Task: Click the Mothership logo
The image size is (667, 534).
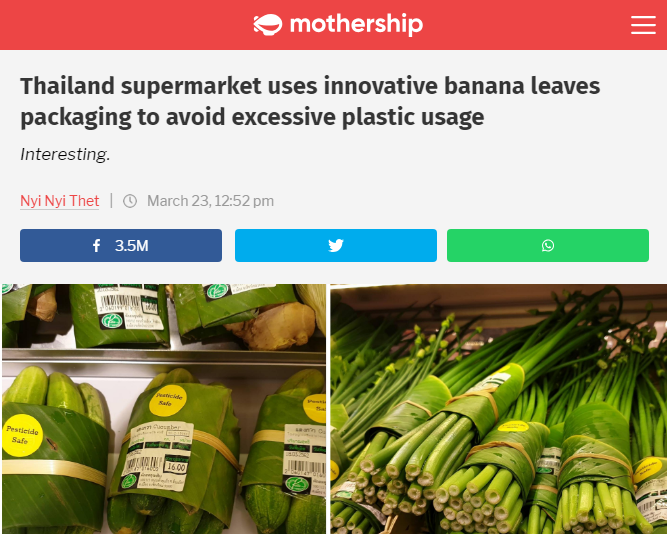Action: click(338, 24)
